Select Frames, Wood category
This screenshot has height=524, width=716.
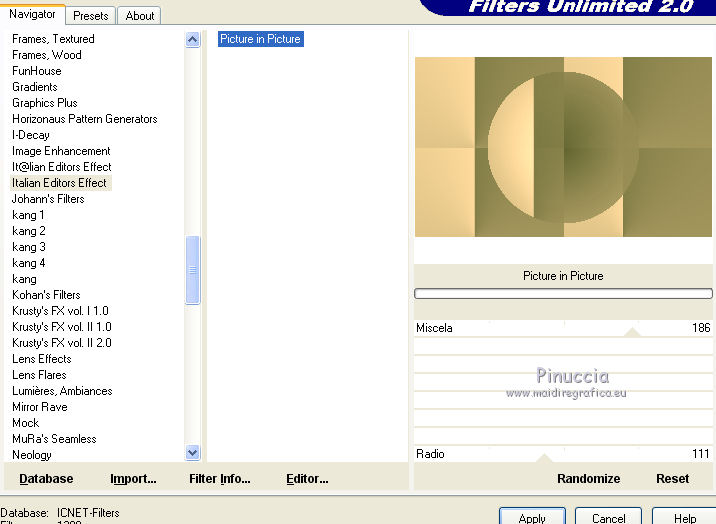[x=47, y=55]
